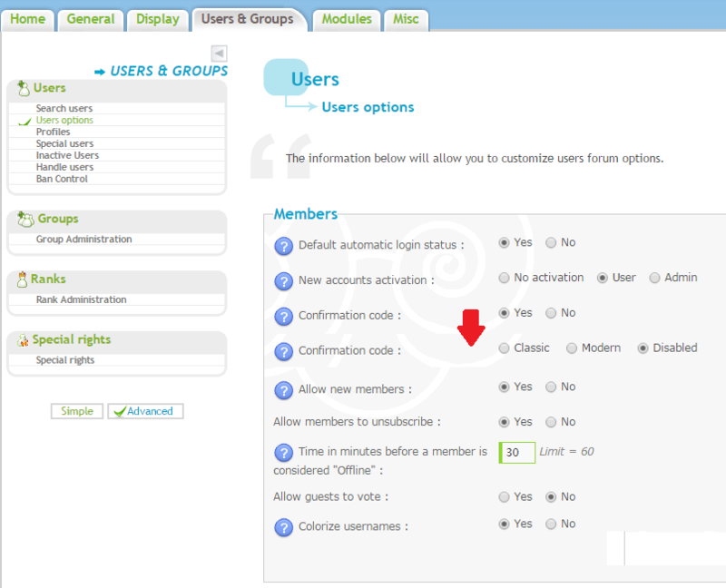The image size is (726, 588).
Task: Click help icon for Confirmation code Yes/No row
Action: pos(283,317)
